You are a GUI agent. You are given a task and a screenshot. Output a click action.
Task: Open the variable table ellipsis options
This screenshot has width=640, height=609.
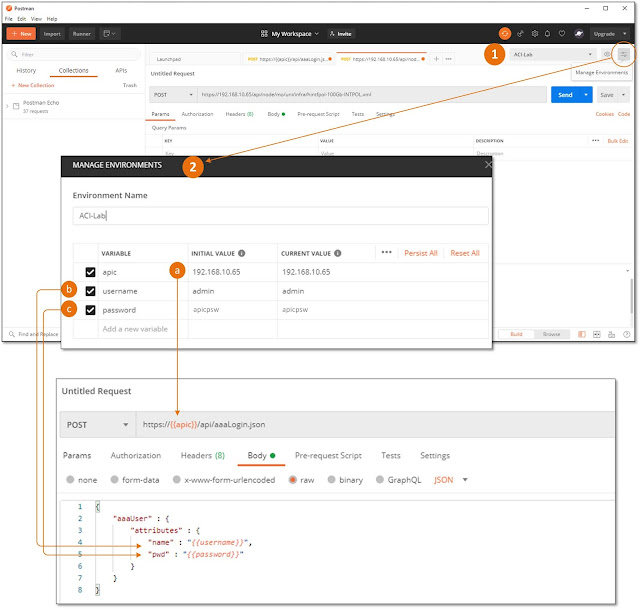386,252
